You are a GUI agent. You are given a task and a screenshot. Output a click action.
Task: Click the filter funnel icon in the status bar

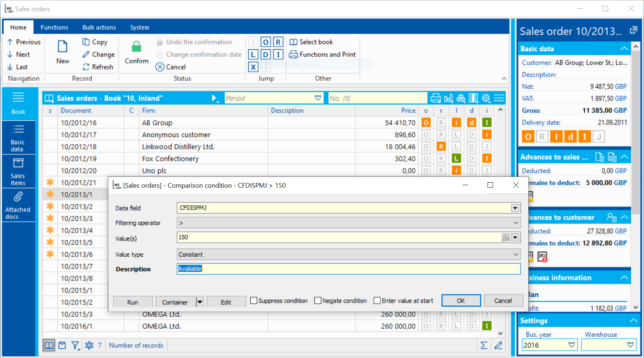75,345
